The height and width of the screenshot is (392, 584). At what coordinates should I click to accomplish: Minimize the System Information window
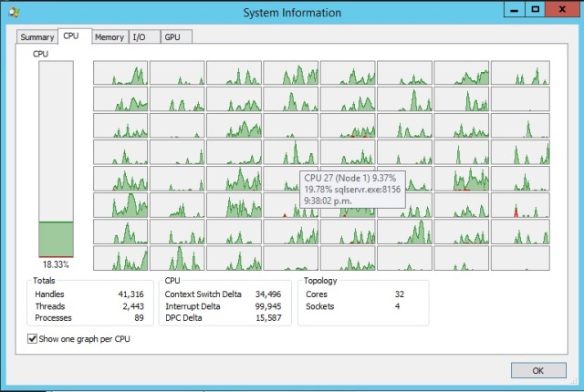(x=515, y=9)
